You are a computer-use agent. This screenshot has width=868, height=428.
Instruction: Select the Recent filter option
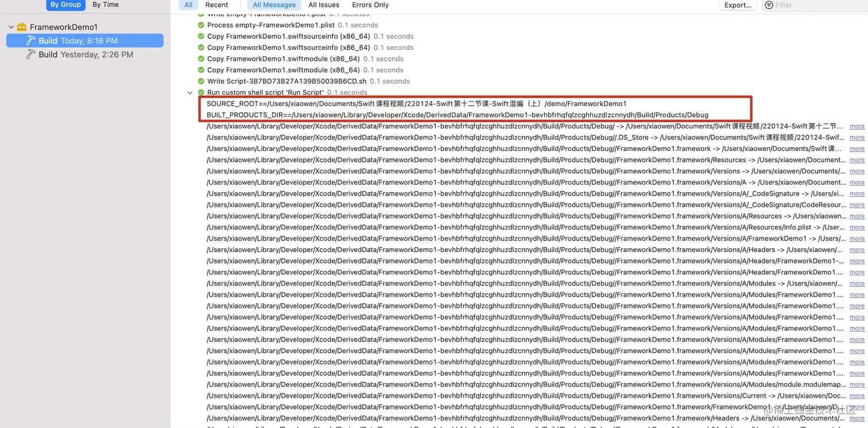tap(216, 5)
